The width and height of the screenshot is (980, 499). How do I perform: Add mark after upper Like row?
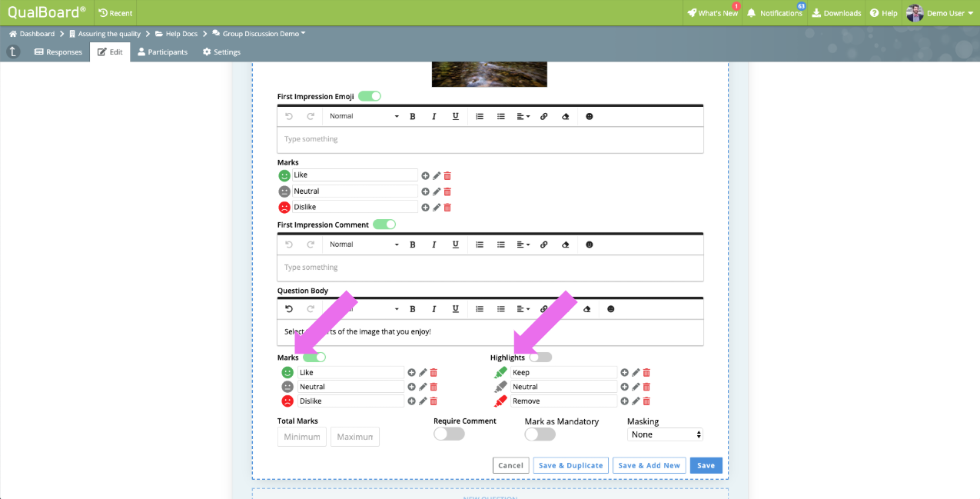click(x=425, y=175)
